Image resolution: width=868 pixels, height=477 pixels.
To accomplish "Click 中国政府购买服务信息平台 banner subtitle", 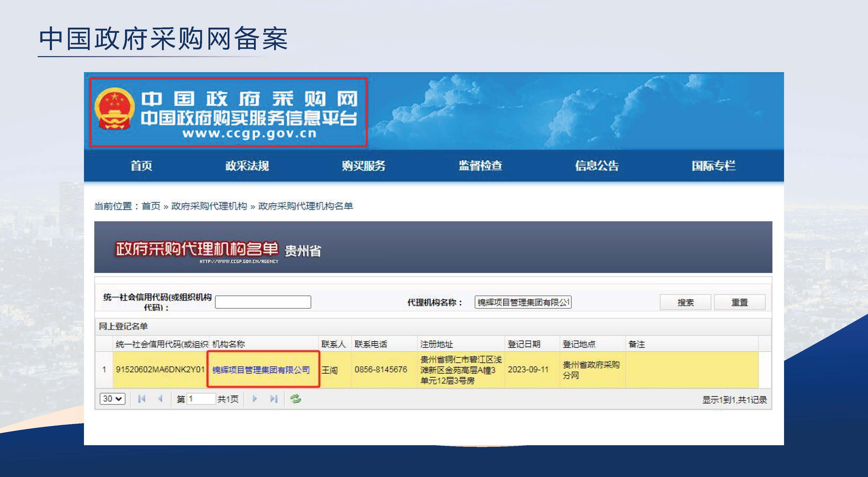I will pos(249,118).
